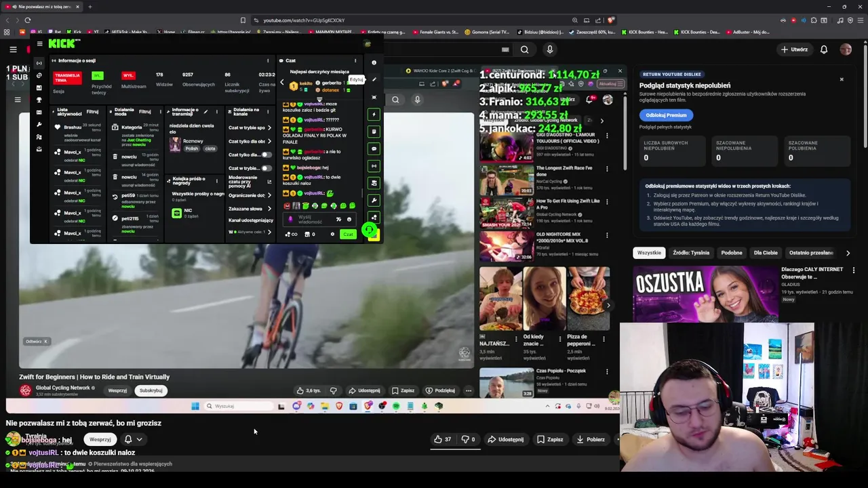Open the stream session icon in Kick sidebar
The width and height of the screenshot is (868, 488).
coord(39,63)
